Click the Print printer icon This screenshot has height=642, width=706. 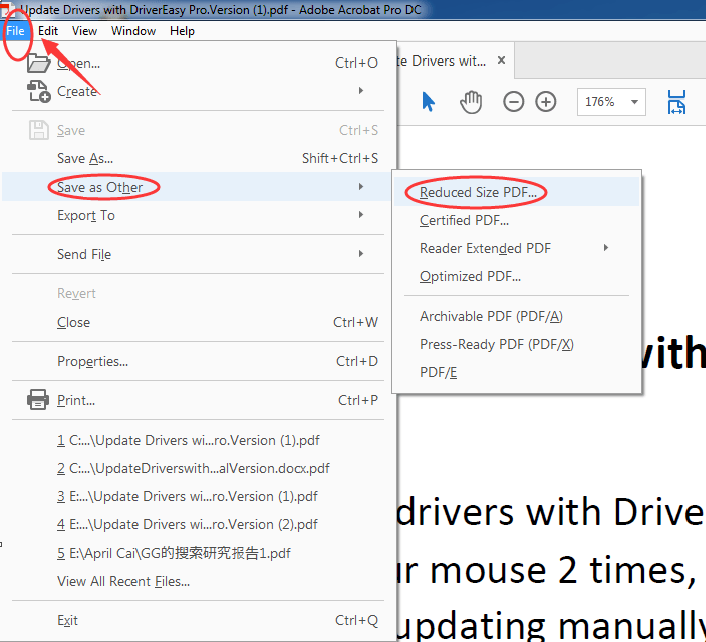[x=38, y=400]
